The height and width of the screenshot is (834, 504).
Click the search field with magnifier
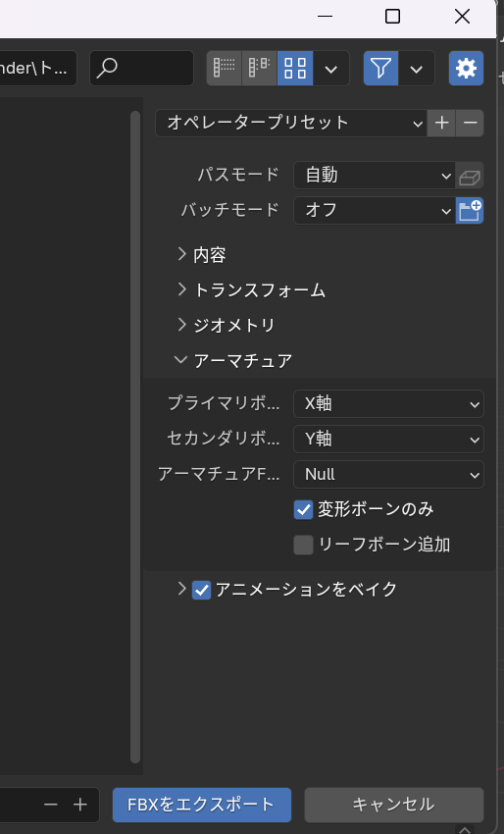tap(141, 68)
